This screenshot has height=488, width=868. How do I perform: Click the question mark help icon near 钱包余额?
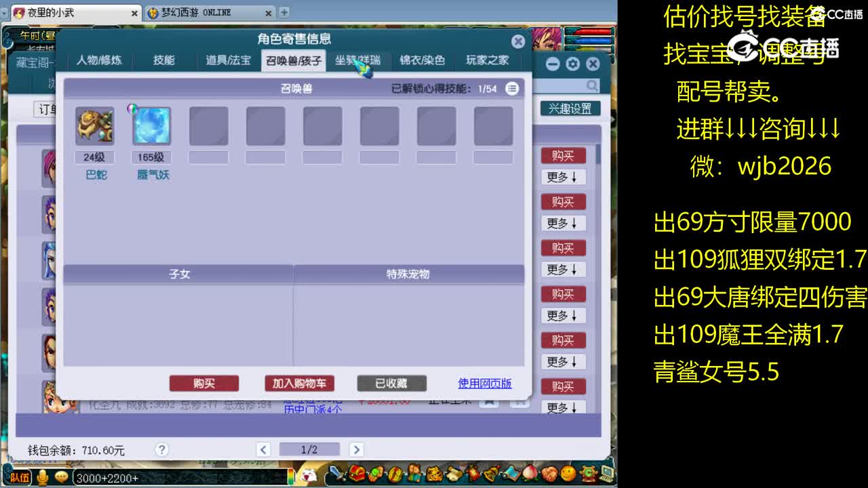pos(161,449)
